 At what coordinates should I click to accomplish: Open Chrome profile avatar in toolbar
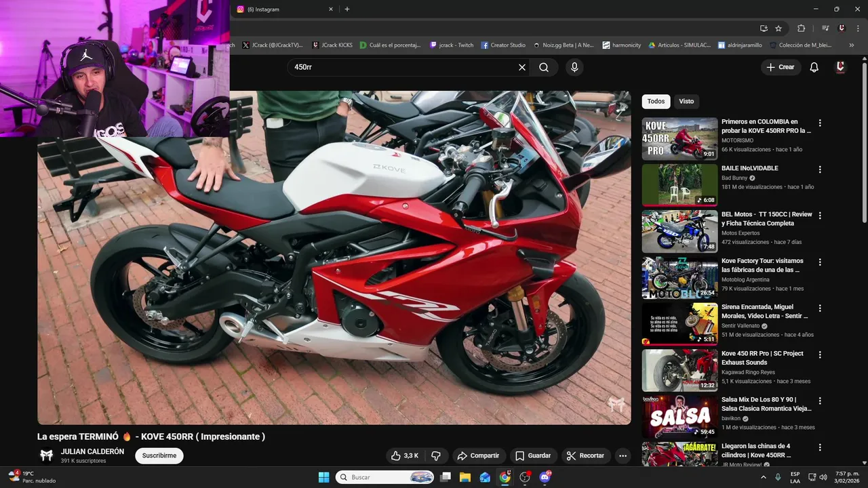[842, 28]
